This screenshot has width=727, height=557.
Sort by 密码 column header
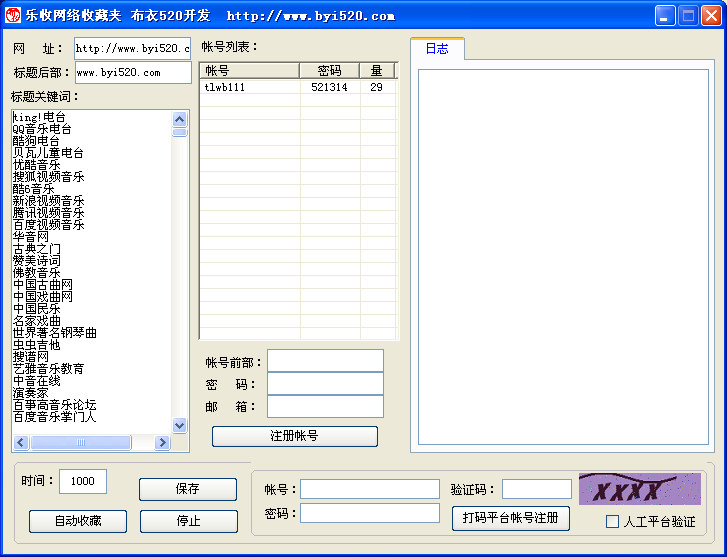(330, 70)
